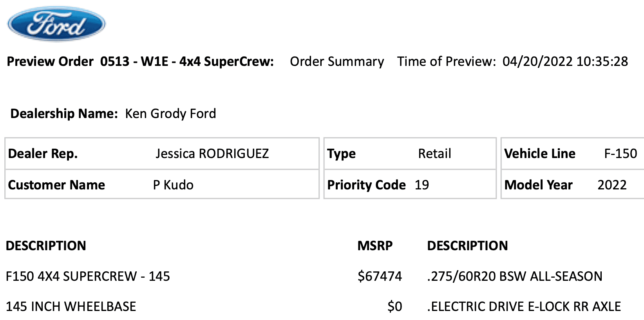
Task: Click the Ford oval logo
Action: (x=56, y=24)
